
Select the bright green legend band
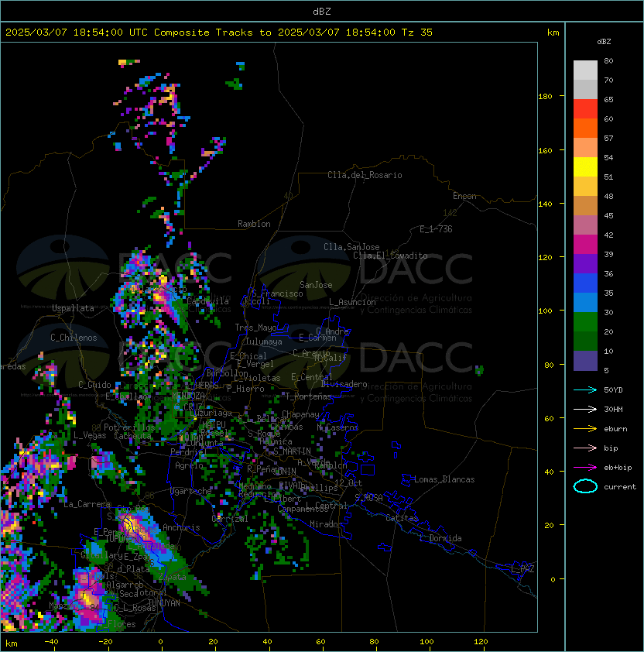(585, 322)
